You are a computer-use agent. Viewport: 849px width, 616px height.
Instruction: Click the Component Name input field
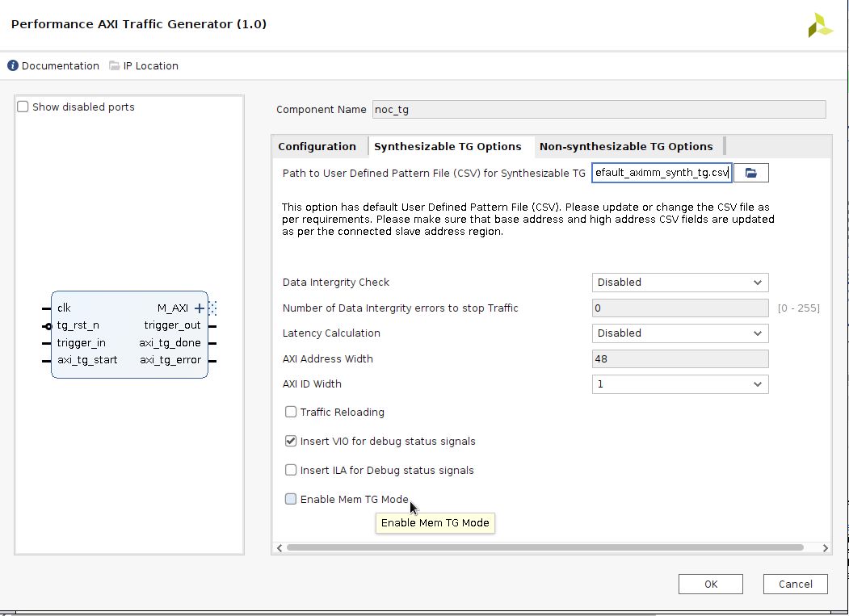(x=598, y=109)
